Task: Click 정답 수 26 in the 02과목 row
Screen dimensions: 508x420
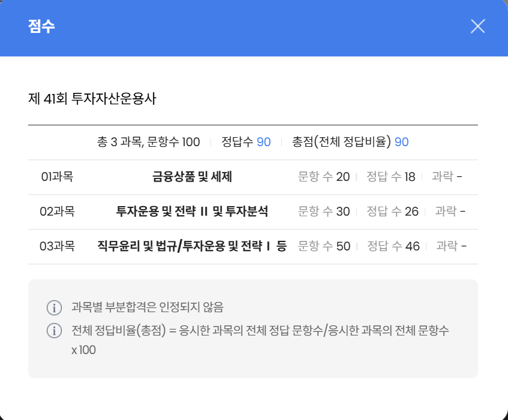Action: 392,211
